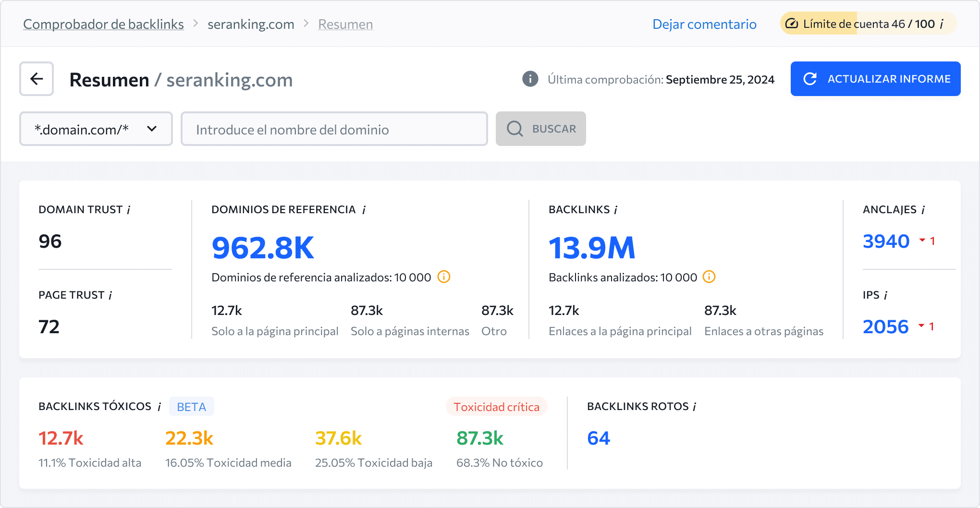Click info icon after Límite de cuenta 46 / 100

[x=942, y=24]
